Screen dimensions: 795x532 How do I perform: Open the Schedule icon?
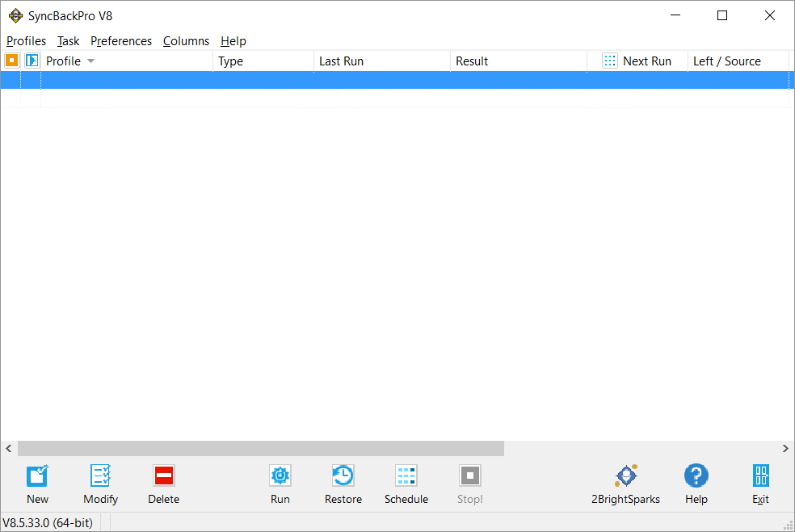click(406, 475)
